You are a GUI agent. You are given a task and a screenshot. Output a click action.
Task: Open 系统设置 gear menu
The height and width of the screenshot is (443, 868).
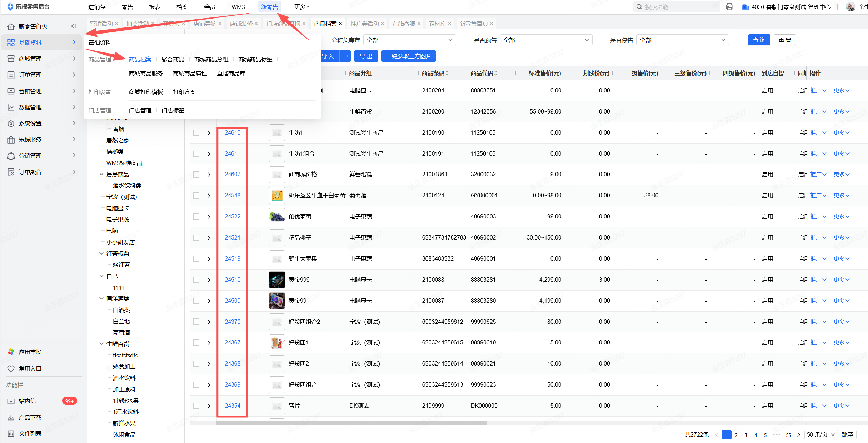point(11,123)
